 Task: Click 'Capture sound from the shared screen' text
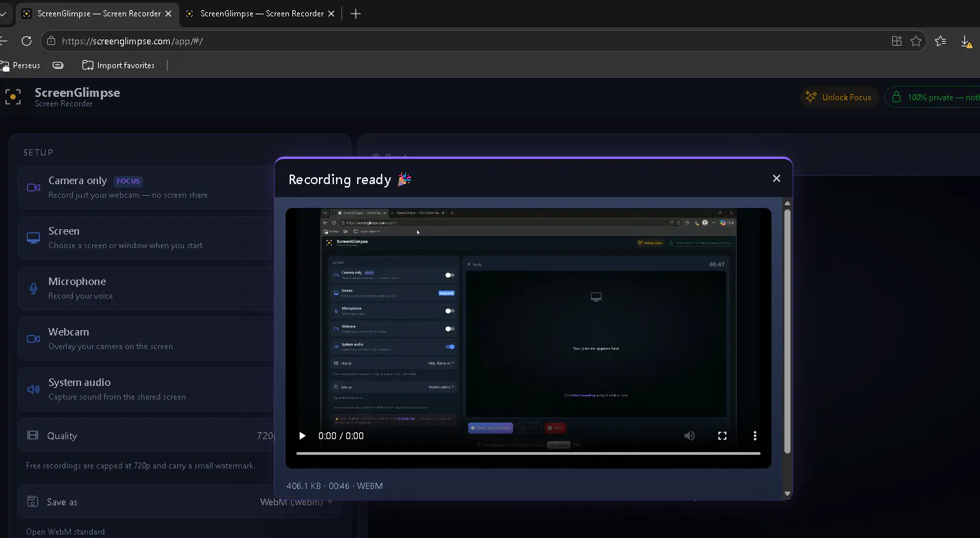coord(117,397)
